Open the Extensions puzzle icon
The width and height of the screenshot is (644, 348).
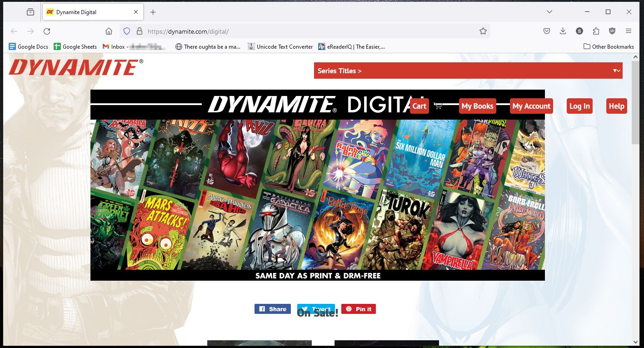[x=596, y=31]
